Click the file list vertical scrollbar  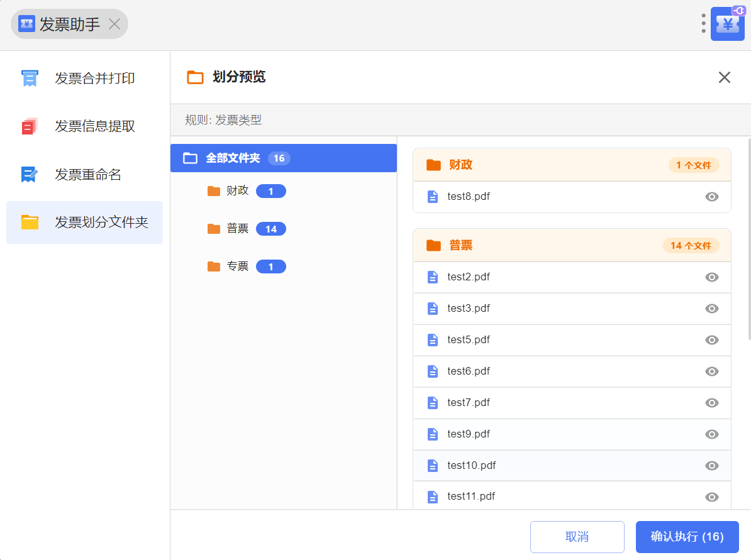pos(748,239)
